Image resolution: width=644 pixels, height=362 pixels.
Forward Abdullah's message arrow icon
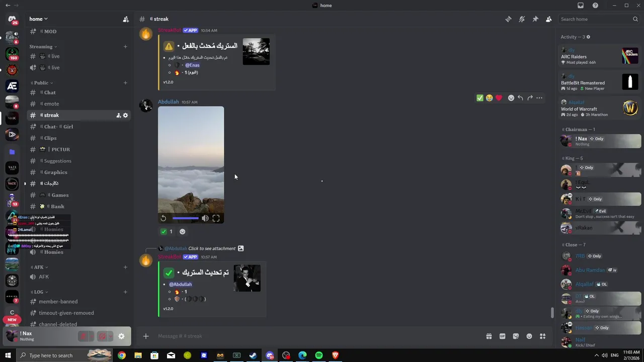530,98
